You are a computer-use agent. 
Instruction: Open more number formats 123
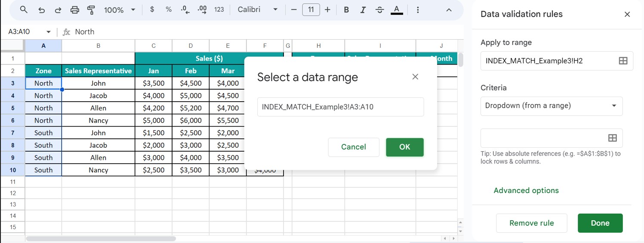click(219, 9)
